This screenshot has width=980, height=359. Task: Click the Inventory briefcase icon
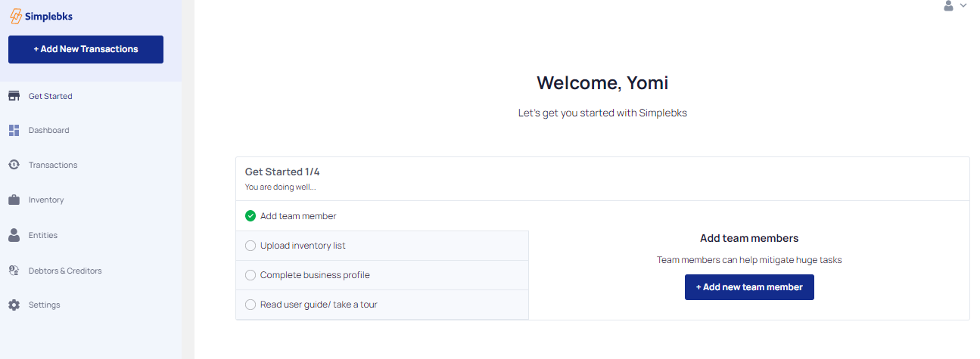pos(14,200)
